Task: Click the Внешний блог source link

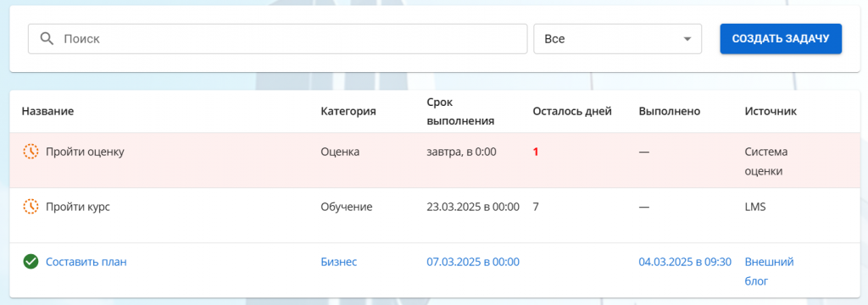Action: point(770,272)
